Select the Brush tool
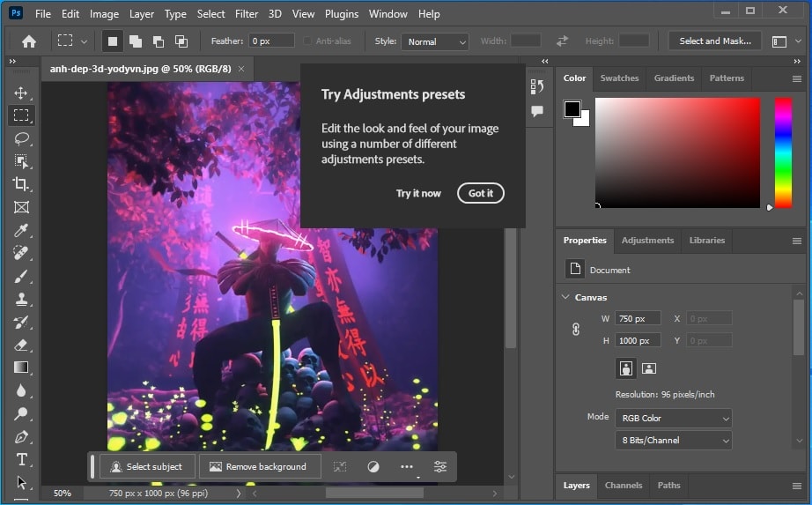The height and width of the screenshot is (505, 812). coord(21,277)
